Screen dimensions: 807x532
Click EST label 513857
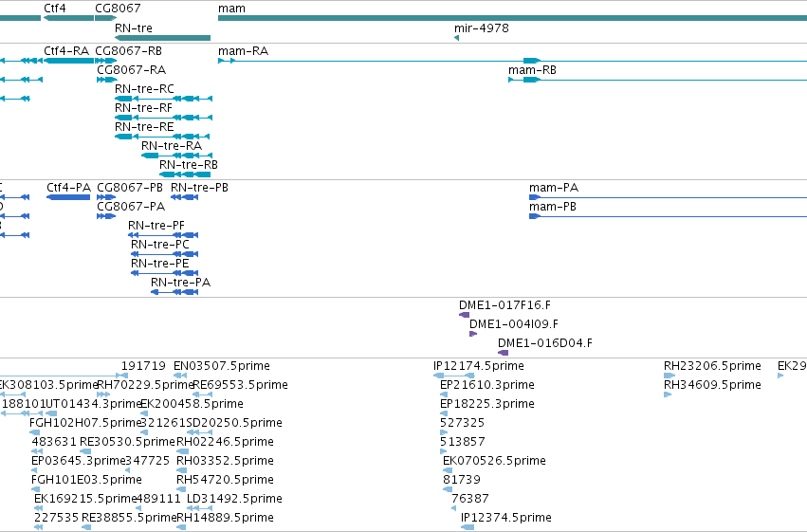pyautogui.click(x=462, y=443)
